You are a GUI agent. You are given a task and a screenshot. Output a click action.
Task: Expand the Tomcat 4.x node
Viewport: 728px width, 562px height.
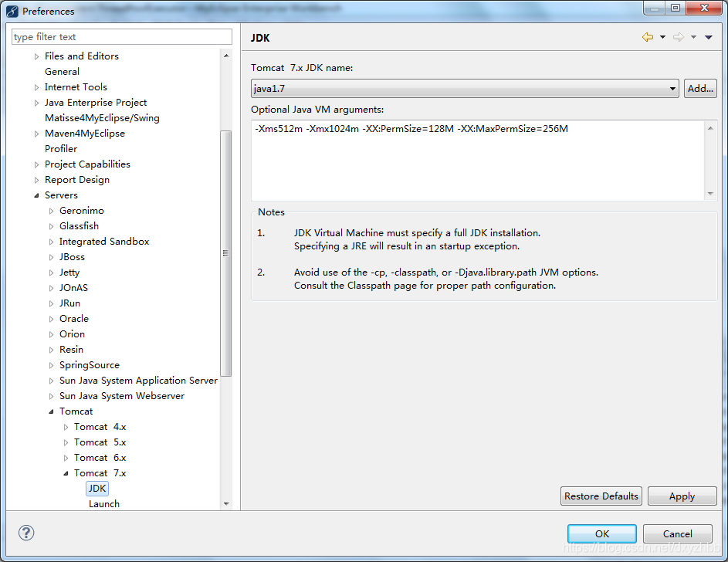tap(66, 427)
